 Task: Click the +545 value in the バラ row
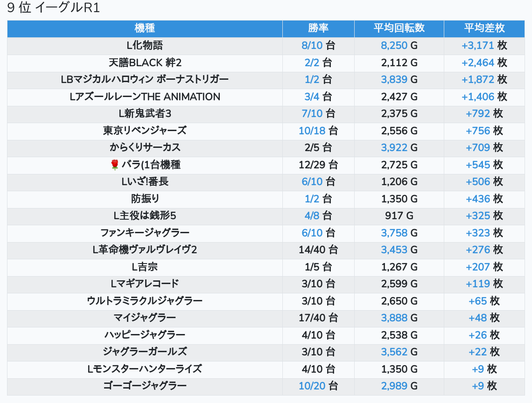tap(478, 165)
